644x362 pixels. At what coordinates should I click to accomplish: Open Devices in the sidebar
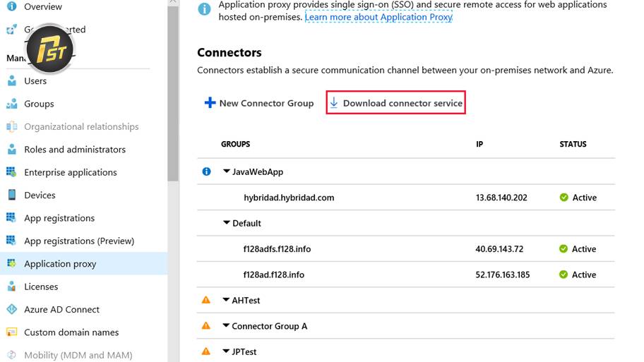tap(40, 195)
